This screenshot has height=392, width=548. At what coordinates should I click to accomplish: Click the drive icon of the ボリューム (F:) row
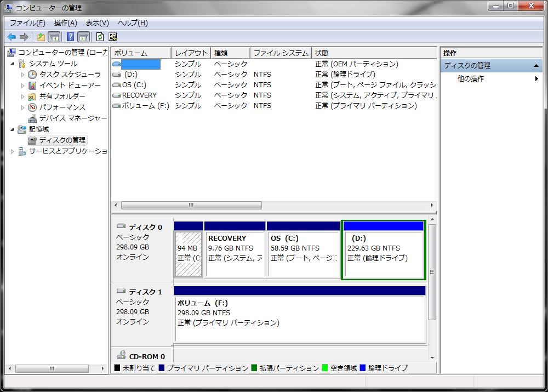(117, 106)
